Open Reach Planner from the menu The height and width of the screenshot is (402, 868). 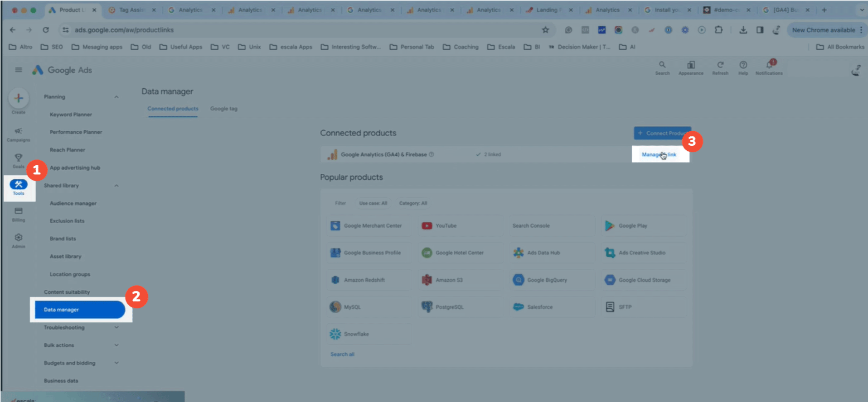[x=67, y=150]
